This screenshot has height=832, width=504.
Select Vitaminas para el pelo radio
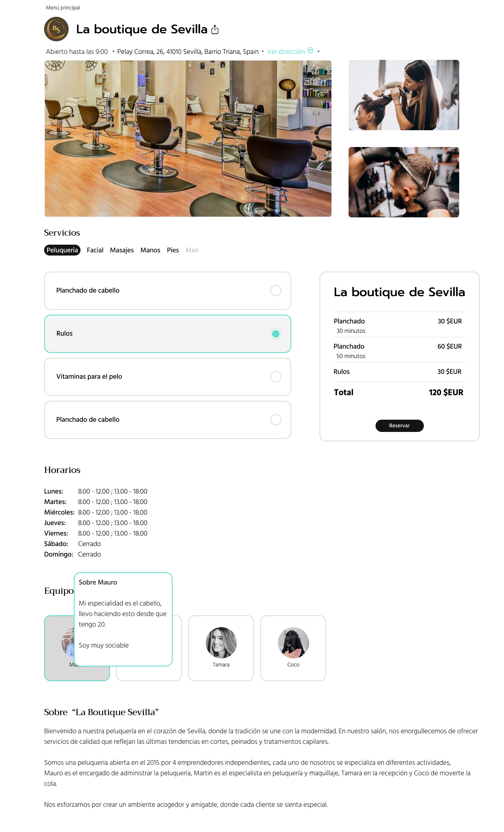pos(276,377)
